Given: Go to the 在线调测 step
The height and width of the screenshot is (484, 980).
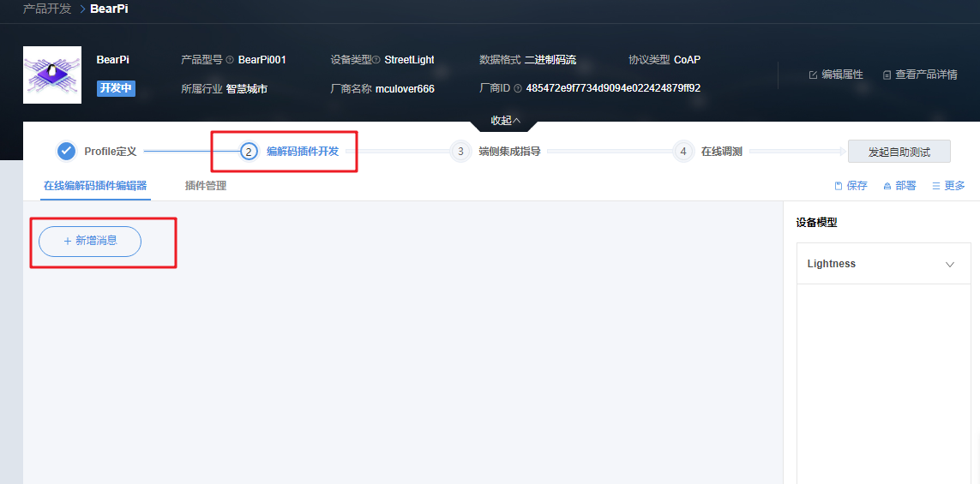Looking at the screenshot, I should point(721,151).
